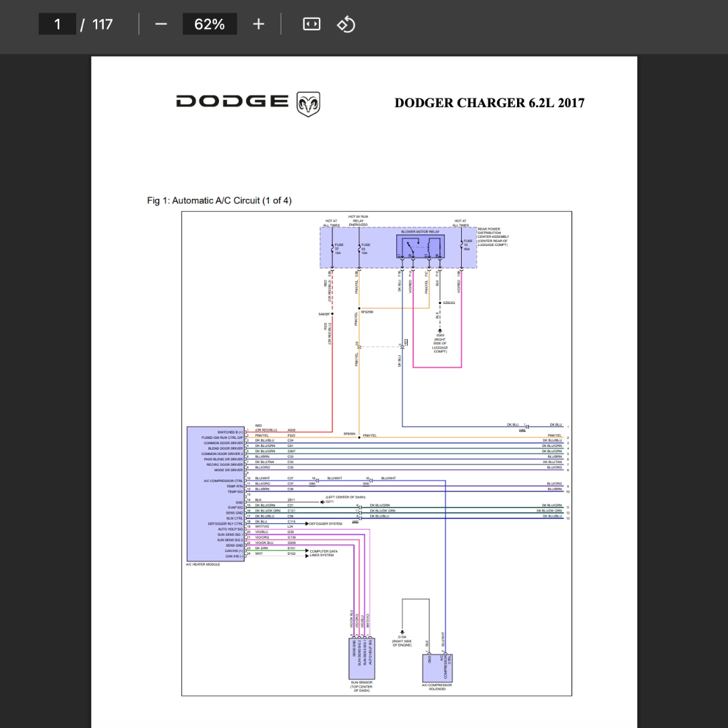Click the fit to page icon
This screenshot has width=728, height=728.
pos(311,24)
